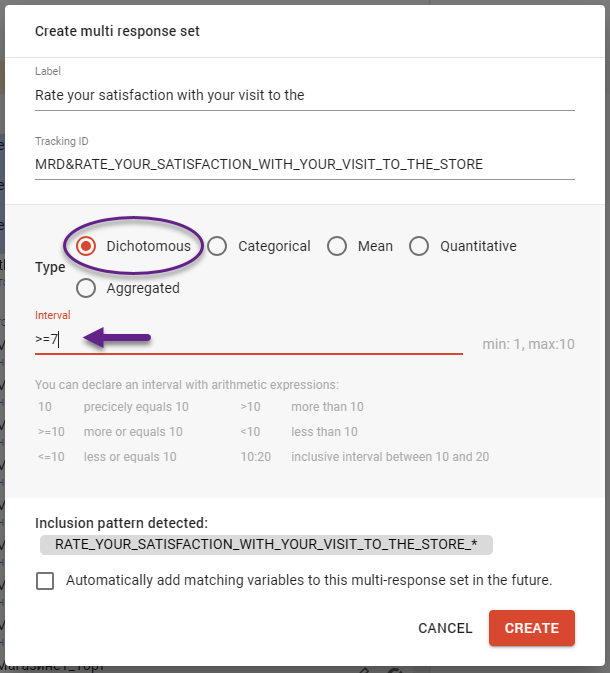Click the min: 1, max:10 hint
The image size is (610, 673).
(x=528, y=345)
